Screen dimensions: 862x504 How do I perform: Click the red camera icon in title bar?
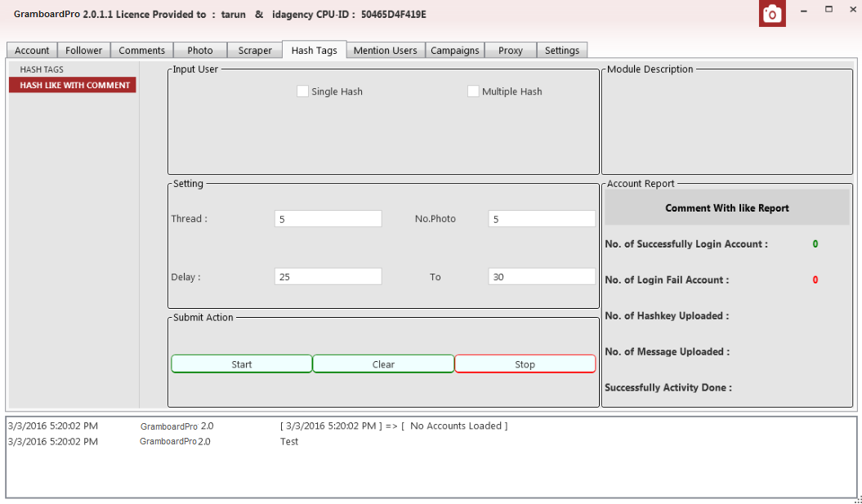pyautogui.click(x=772, y=14)
